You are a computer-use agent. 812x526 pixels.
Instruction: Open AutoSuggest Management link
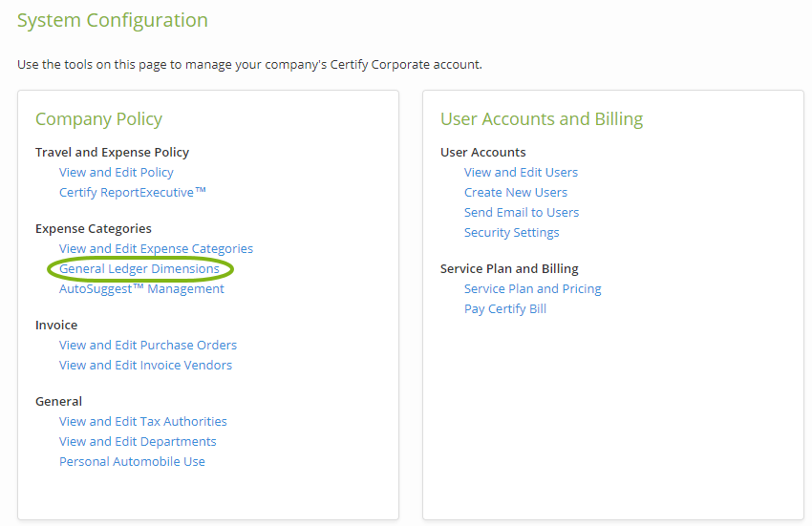coord(141,289)
